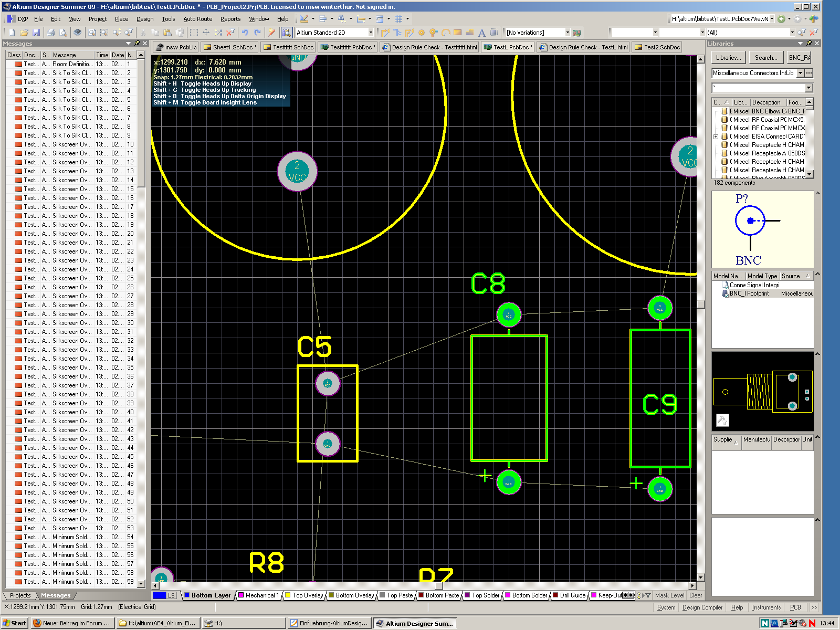Switch to the Sheet1.SchDoc tab

[x=230, y=47]
